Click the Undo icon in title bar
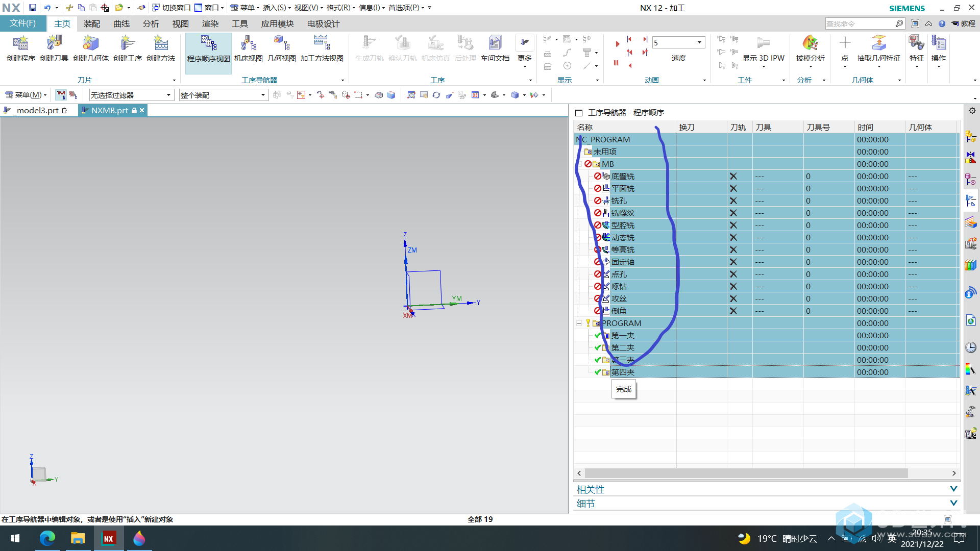 [x=47, y=8]
